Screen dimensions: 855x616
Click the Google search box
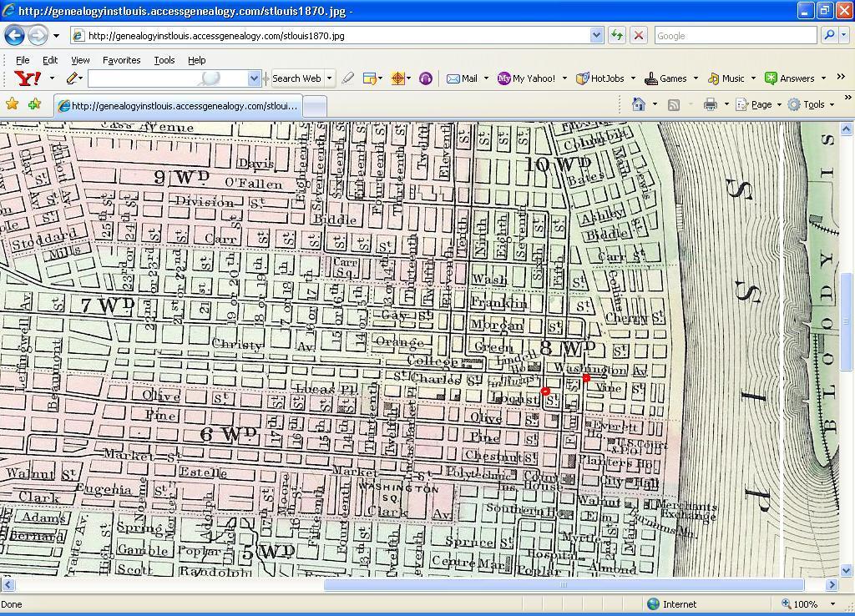click(x=735, y=36)
